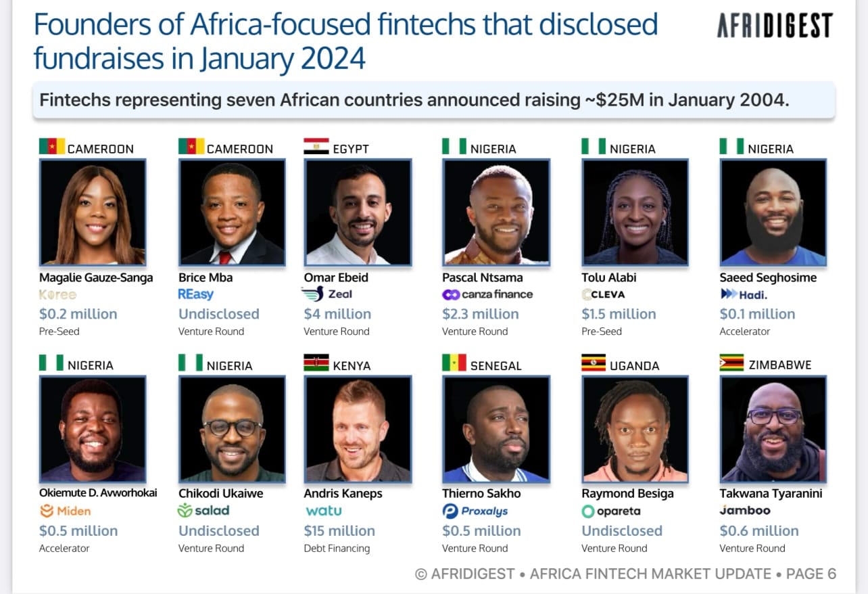Click the page title heading
The height and width of the screenshot is (594, 868).
[x=345, y=42]
